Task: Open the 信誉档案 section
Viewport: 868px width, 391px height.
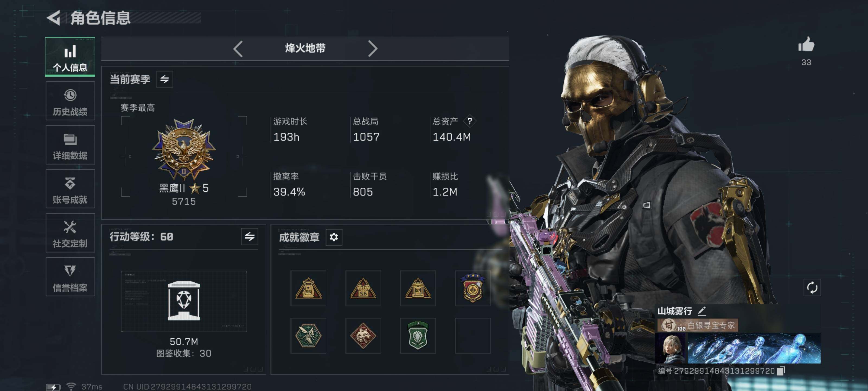Action: pyautogui.click(x=70, y=277)
